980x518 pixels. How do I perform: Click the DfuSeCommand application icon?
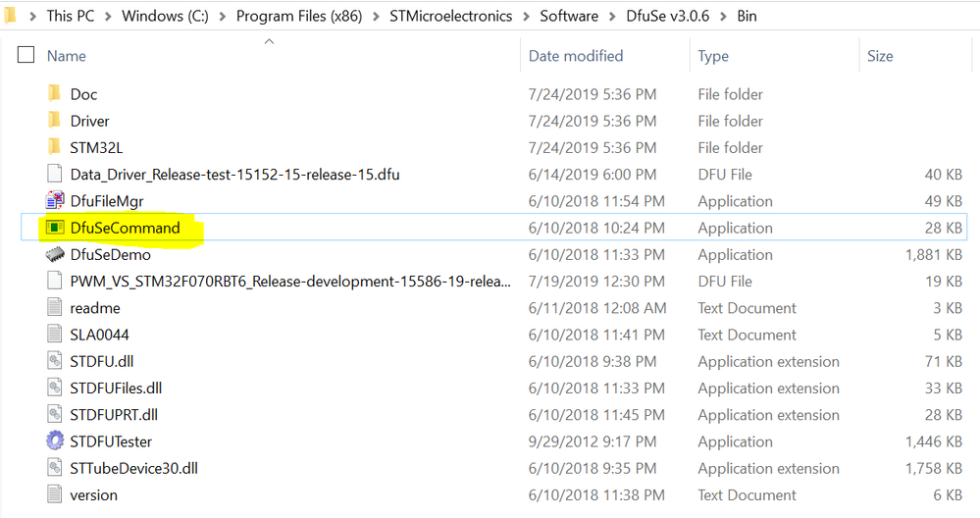[55, 229]
